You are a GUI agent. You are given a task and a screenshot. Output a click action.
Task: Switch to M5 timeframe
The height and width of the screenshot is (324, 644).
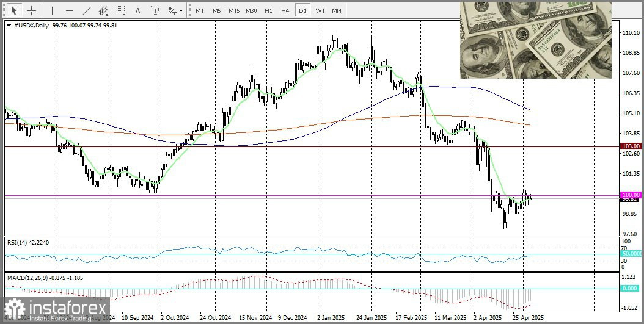(x=217, y=10)
